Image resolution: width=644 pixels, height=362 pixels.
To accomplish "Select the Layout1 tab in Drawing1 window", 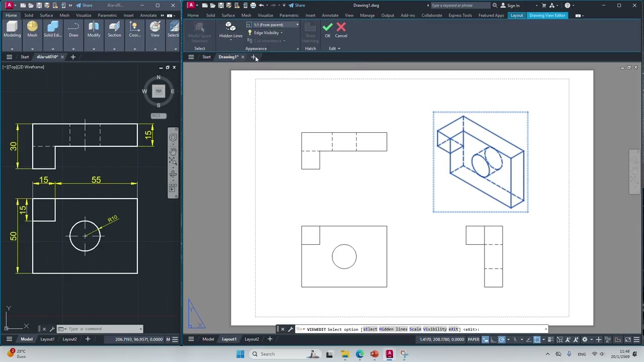I will (229, 339).
